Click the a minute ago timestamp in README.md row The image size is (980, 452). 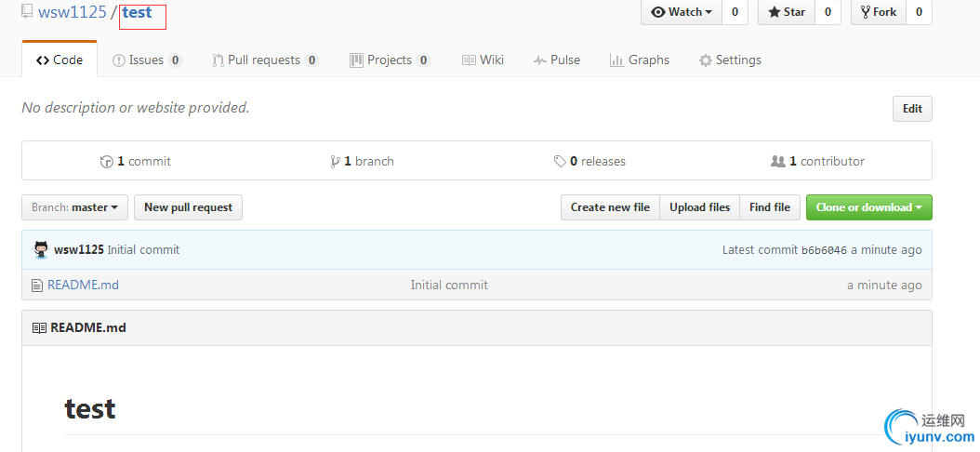[884, 286]
